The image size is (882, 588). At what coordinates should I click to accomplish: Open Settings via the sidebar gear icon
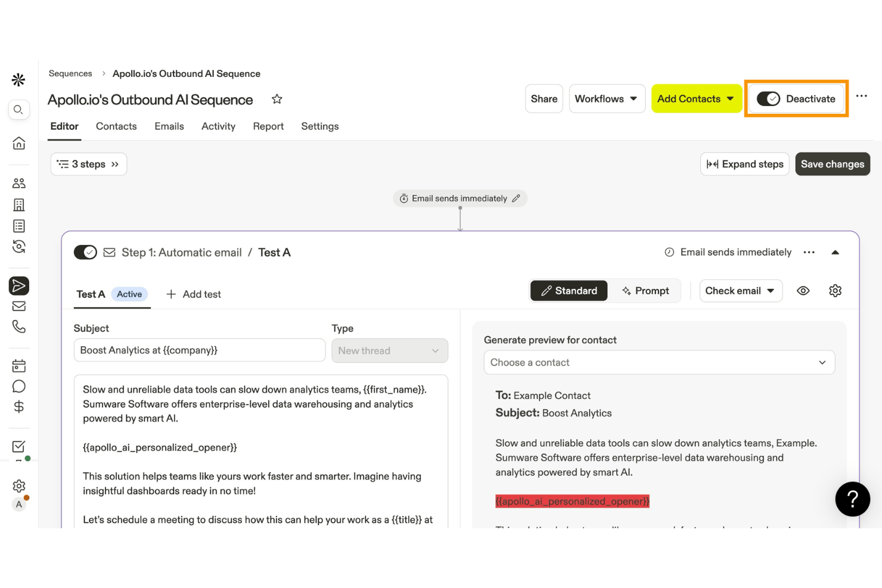tap(19, 486)
